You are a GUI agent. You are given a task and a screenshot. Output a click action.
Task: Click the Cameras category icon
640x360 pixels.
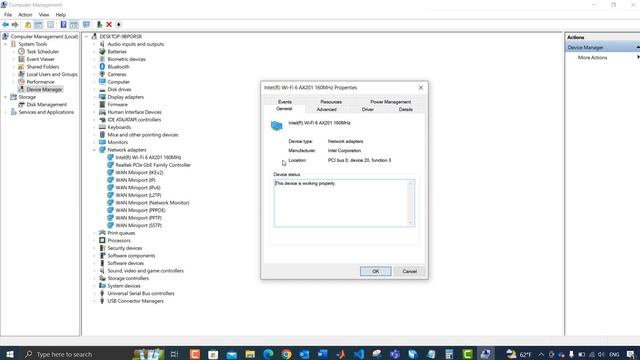[102, 74]
